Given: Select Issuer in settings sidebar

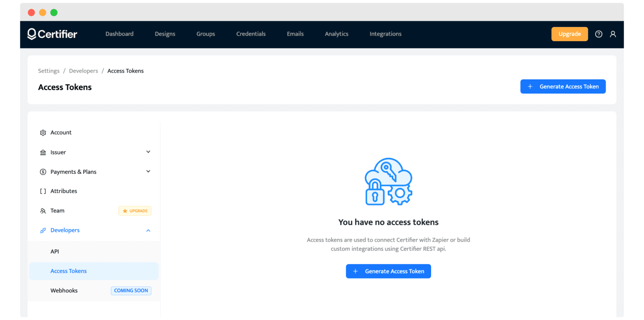Looking at the screenshot, I should pos(58,152).
